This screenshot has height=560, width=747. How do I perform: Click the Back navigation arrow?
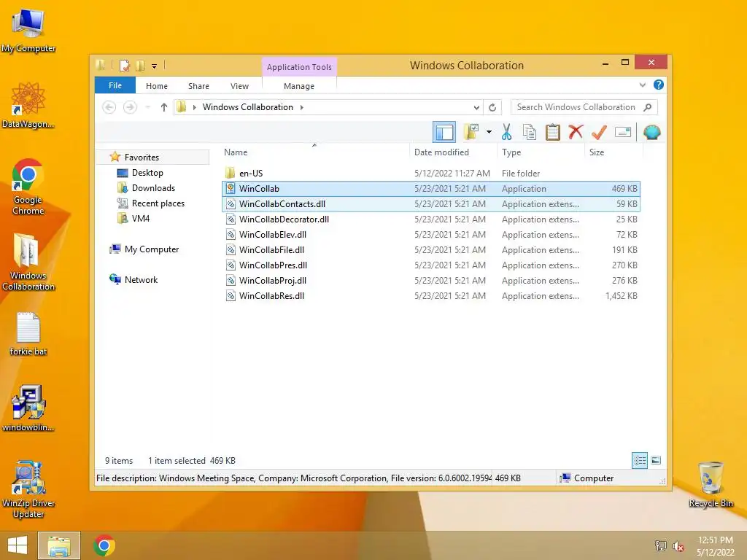[109, 107]
